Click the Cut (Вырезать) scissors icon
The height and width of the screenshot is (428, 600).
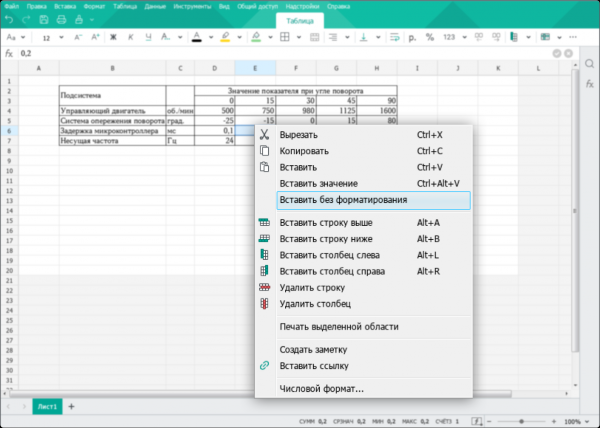(265, 135)
